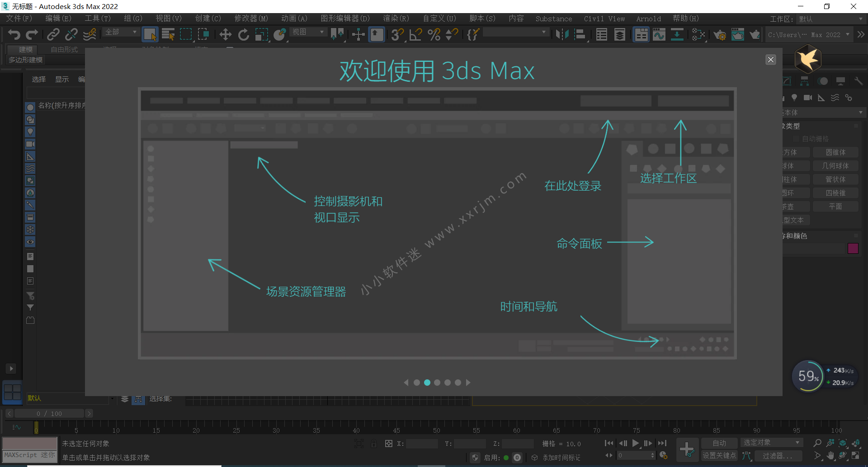
Task: Click Edit Named Selection Sets icon
Action: pos(473,34)
